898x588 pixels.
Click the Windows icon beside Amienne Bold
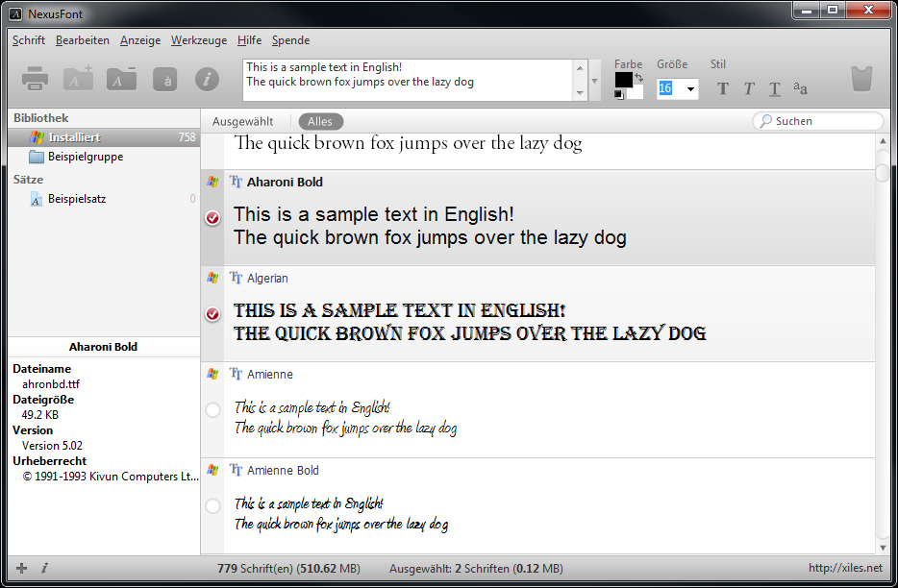coord(212,471)
